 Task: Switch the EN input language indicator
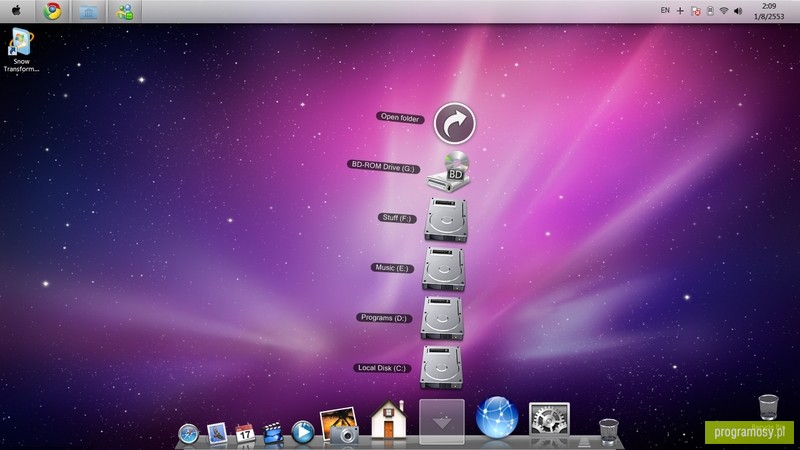coord(665,10)
